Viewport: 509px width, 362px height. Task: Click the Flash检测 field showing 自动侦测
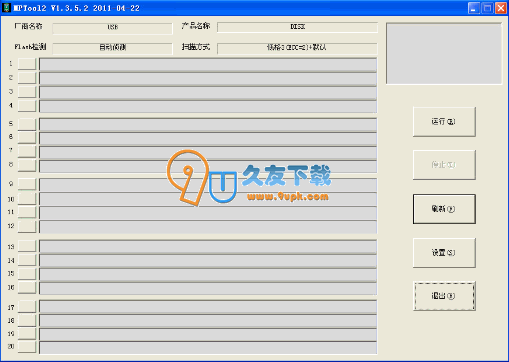[x=112, y=48]
